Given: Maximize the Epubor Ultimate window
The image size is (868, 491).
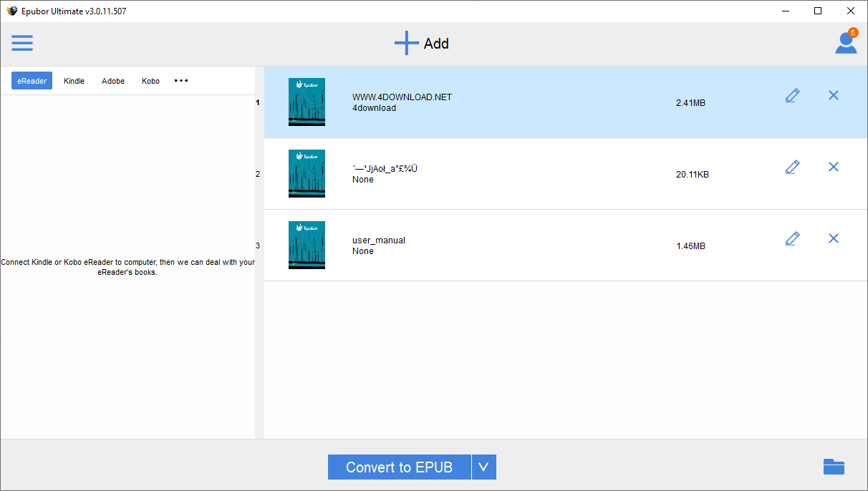Looking at the screenshot, I should click(818, 11).
